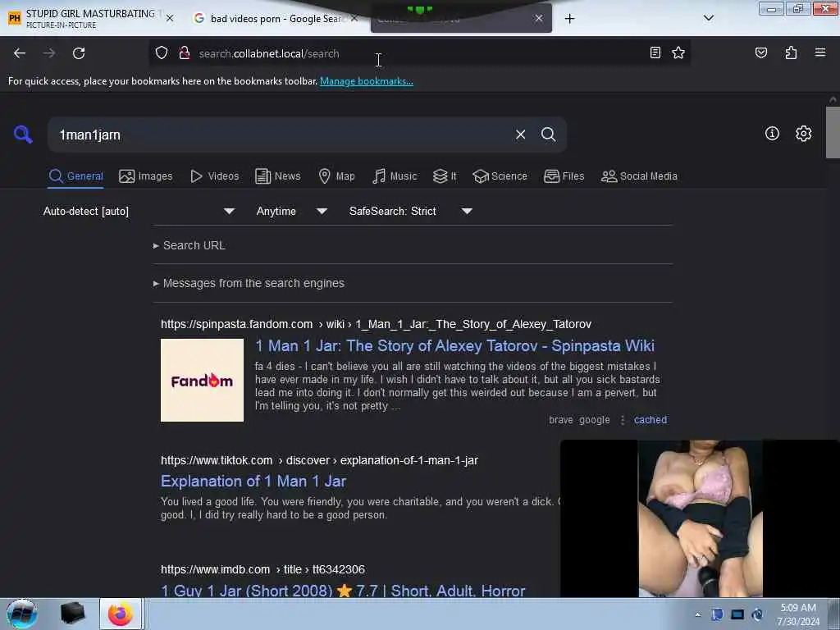Click the spinpasta.fandom.com result URL
Image resolution: width=840 pixels, height=630 pixels.
[x=376, y=324]
